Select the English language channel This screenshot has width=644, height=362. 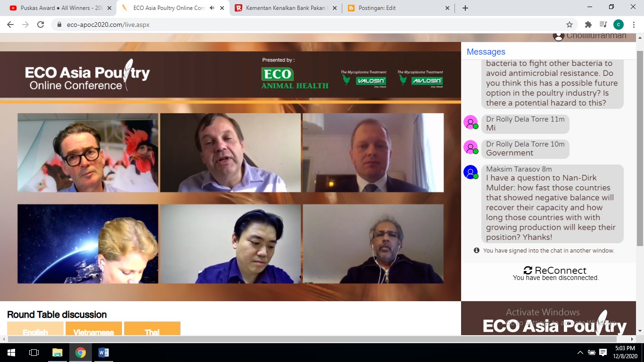click(35, 329)
